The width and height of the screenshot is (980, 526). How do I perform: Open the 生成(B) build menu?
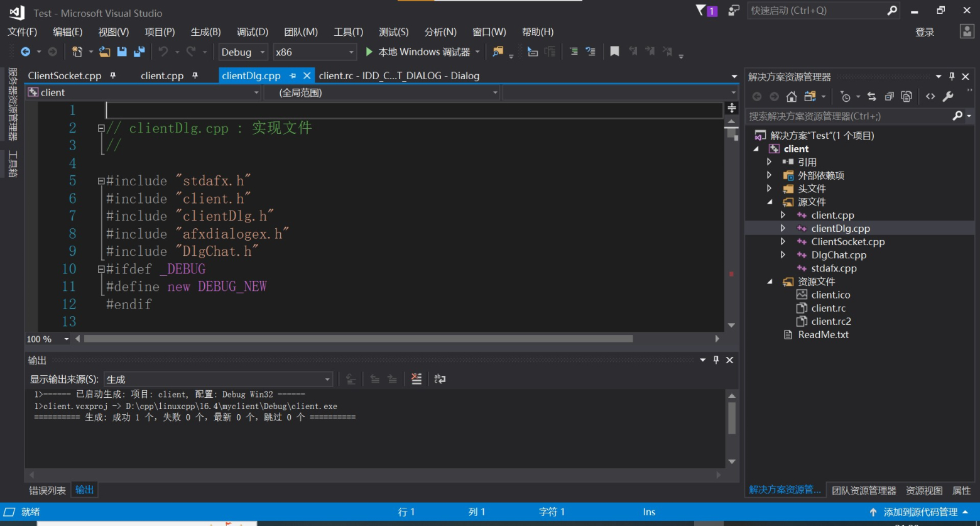click(205, 32)
